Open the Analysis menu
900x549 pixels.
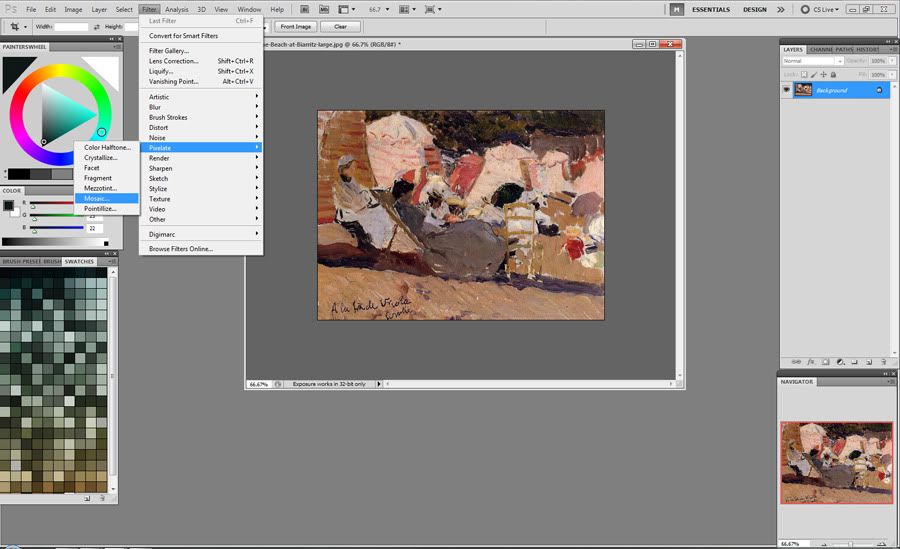pyautogui.click(x=176, y=9)
